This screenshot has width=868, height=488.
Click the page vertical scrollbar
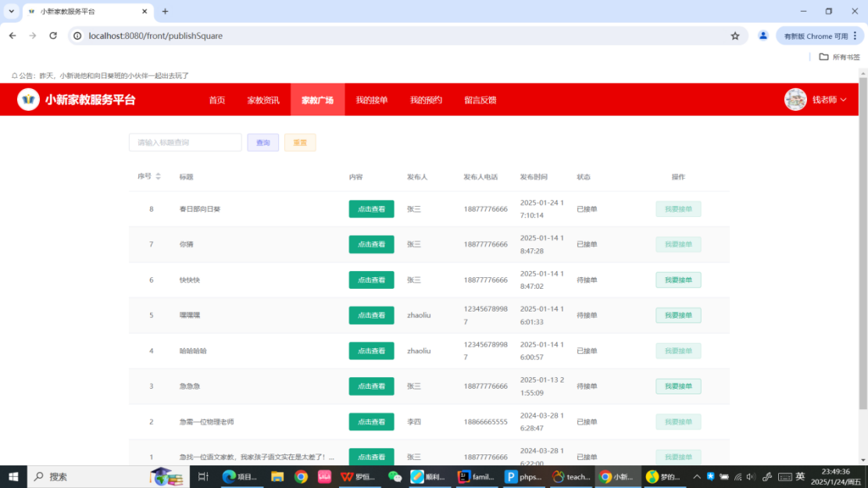[x=863, y=244]
